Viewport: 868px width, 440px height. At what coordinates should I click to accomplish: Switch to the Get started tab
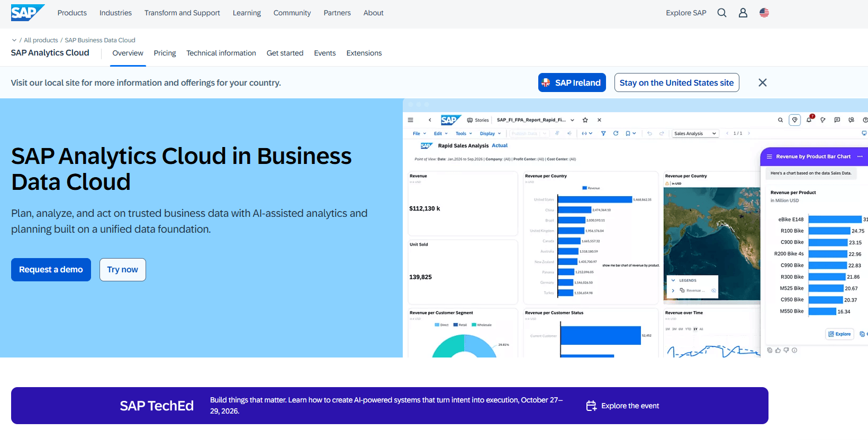point(285,53)
